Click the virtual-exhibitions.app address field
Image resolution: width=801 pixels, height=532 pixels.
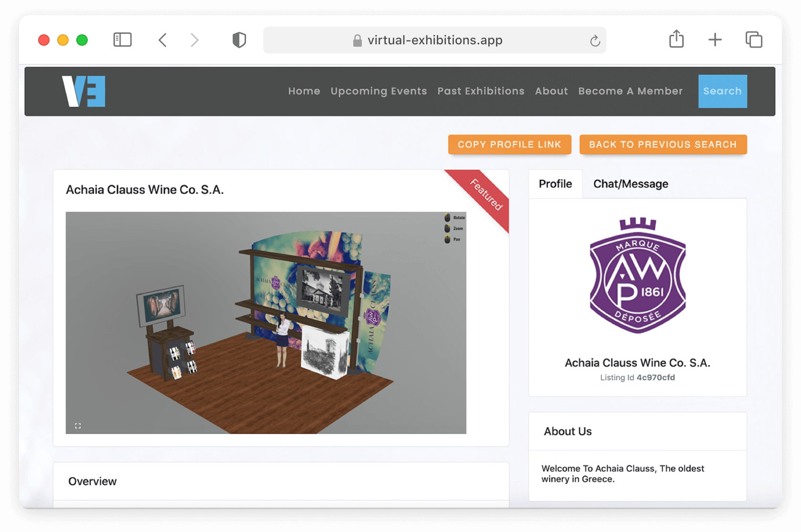pyautogui.click(x=434, y=40)
